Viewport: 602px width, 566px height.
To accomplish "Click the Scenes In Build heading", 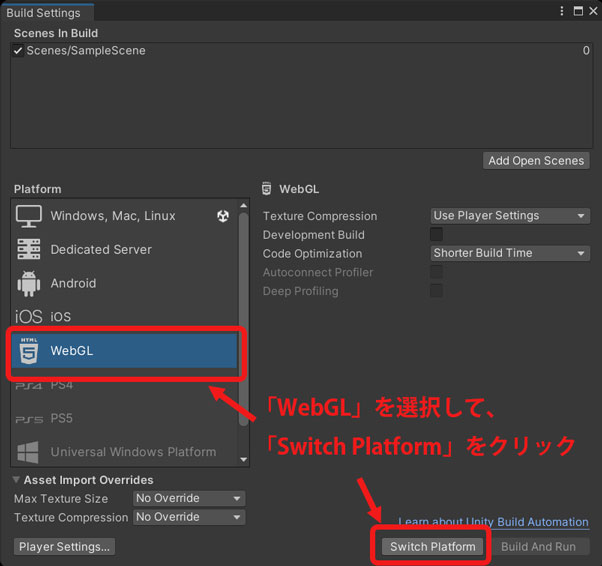I will (56, 33).
